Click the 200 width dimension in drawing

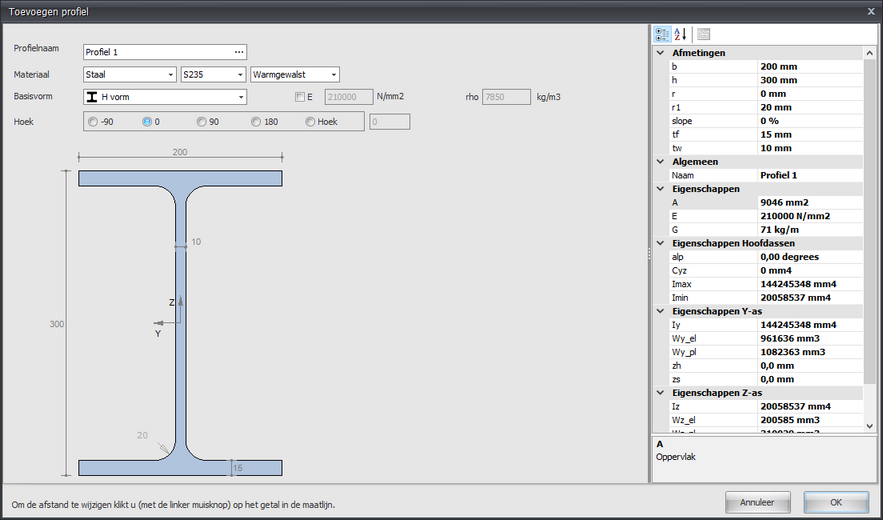coord(180,152)
